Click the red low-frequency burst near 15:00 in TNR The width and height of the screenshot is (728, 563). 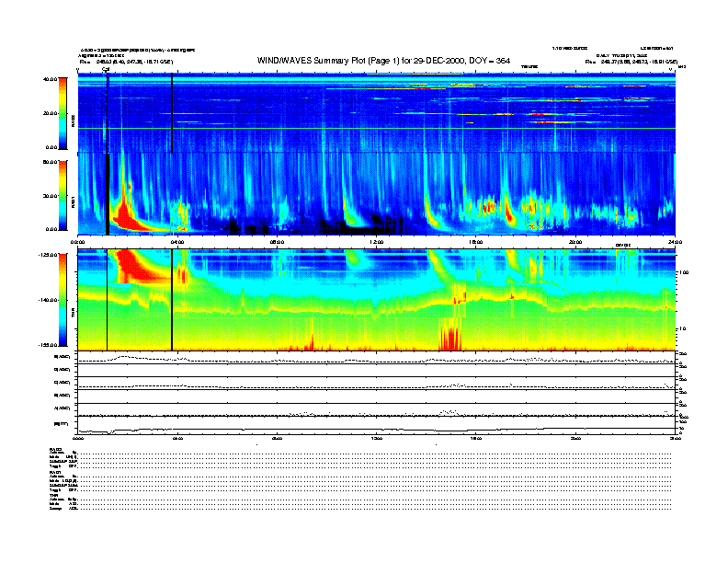tap(449, 336)
